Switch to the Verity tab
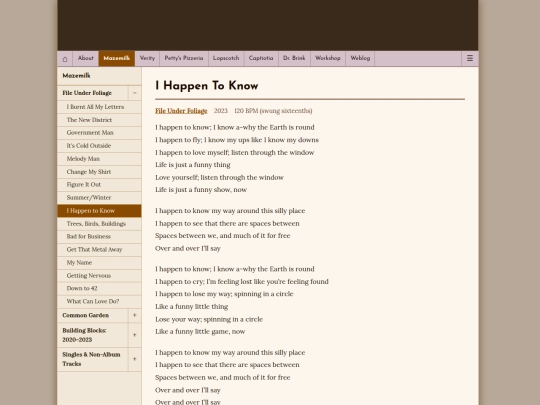Screen dimensions: 540x405 pos(147,59)
